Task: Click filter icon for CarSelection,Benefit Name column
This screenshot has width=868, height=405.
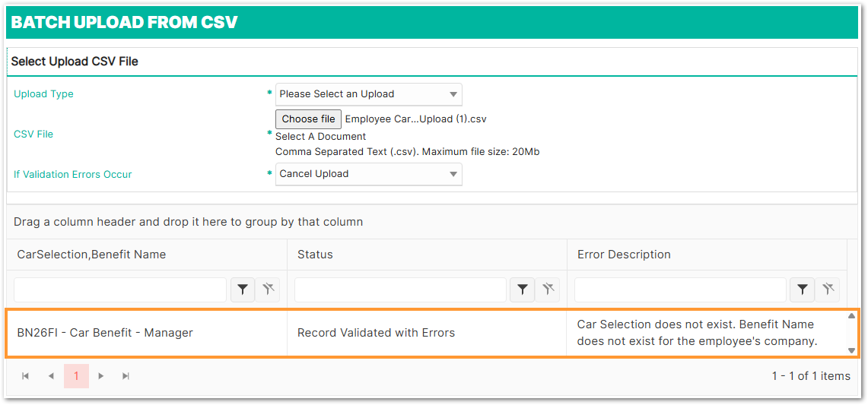Action: [x=242, y=290]
